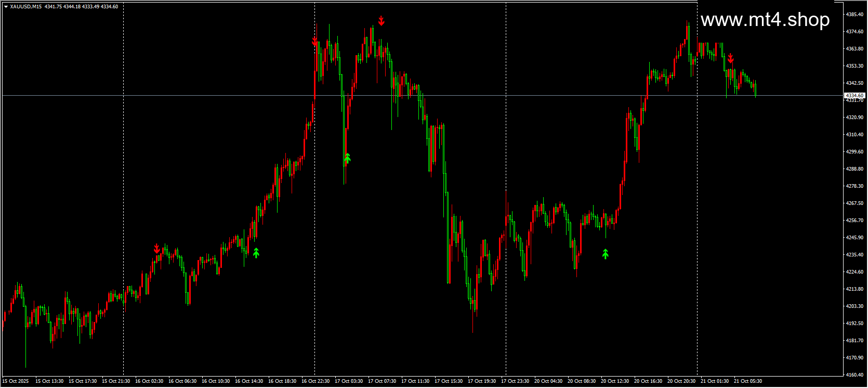
Task: Click price level 4213.80 on the price axis
Action: coord(855,289)
